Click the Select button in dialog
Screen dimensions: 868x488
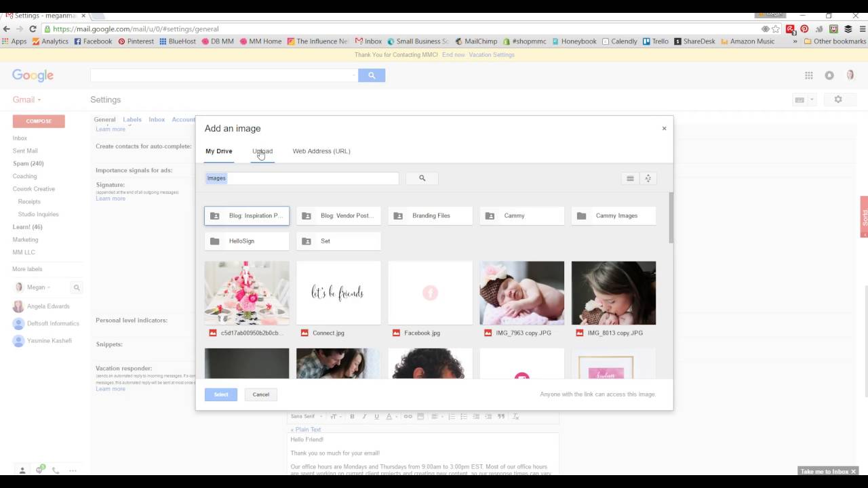[x=221, y=394]
